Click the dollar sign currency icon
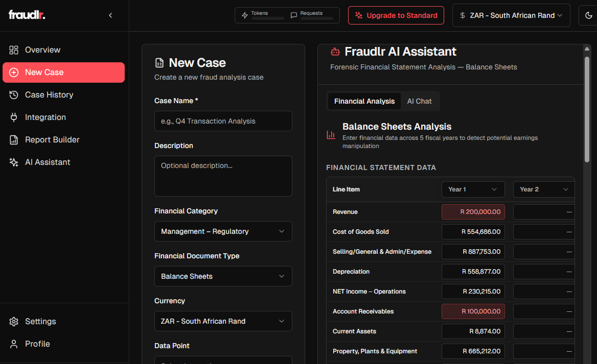 (x=463, y=15)
